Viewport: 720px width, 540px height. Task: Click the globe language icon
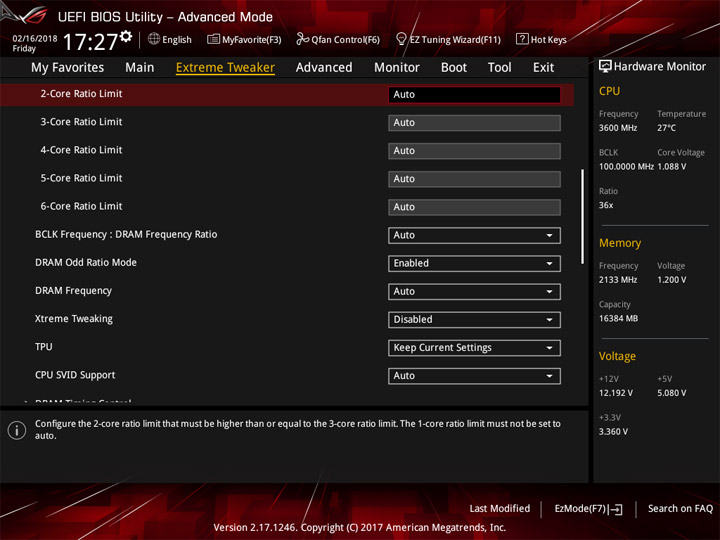154,39
